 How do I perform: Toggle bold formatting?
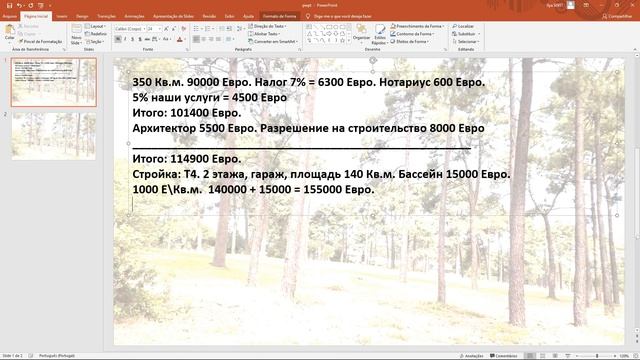point(118,39)
